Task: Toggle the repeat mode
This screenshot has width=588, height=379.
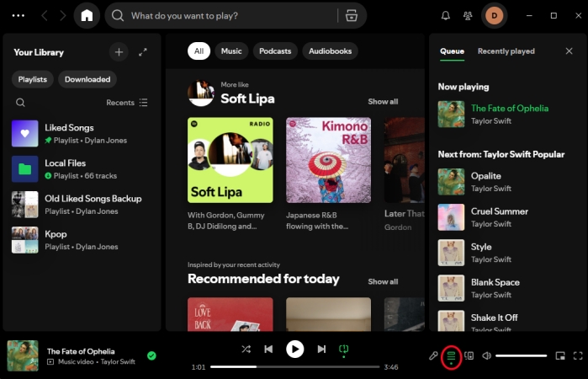Action: 343,350
